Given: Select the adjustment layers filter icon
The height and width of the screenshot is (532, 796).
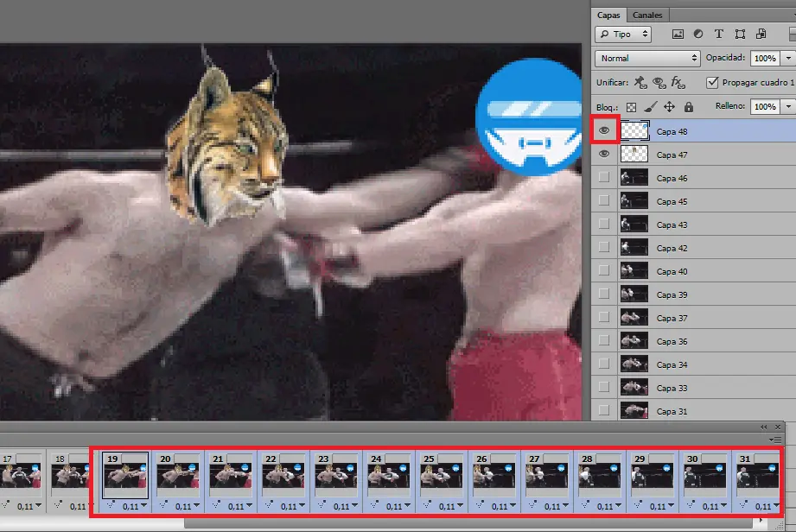Looking at the screenshot, I should click(x=698, y=34).
